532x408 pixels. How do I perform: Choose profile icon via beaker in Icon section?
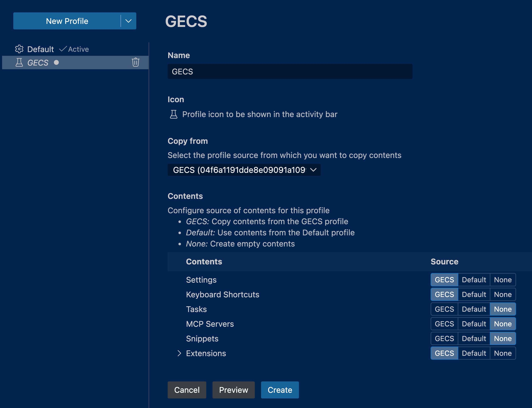click(x=173, y=114)
